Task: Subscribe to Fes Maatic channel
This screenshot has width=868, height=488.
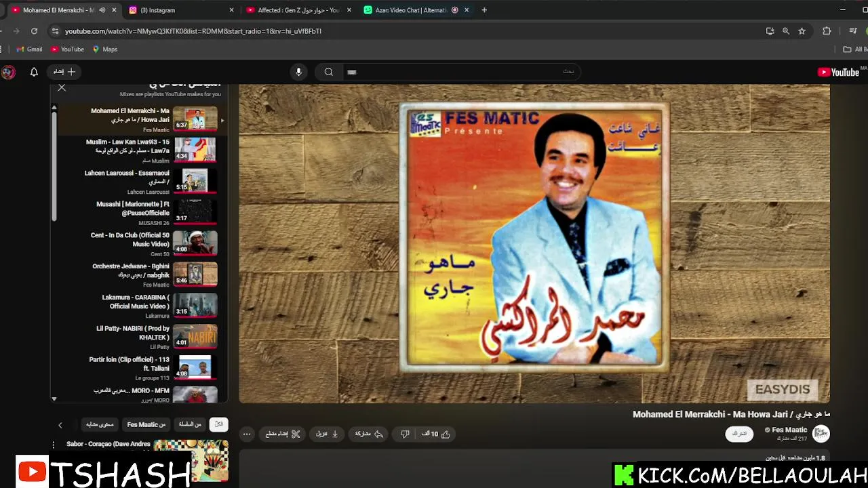Action: [x=739, y=434]
